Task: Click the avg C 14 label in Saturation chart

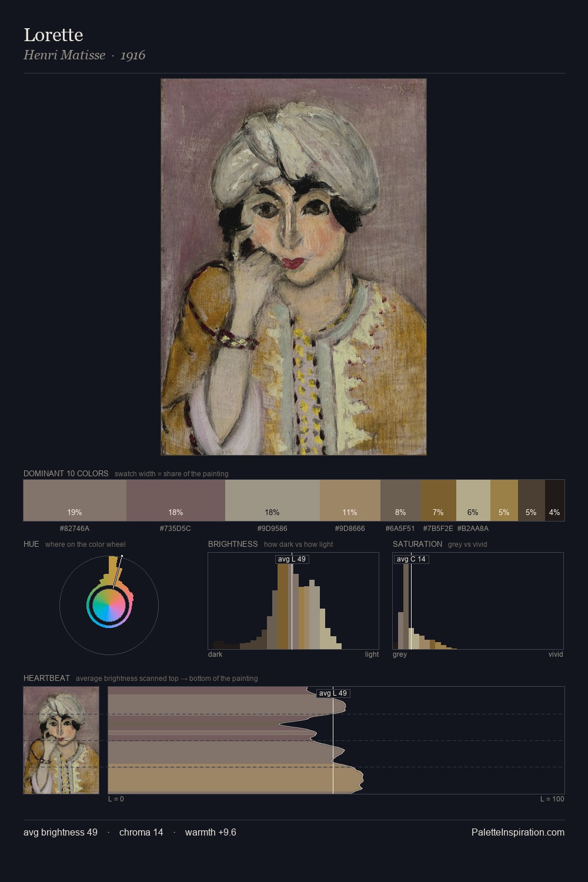Action: point(411,559)
